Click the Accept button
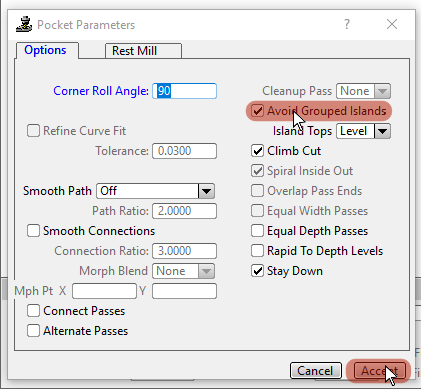 pyautogui.click(x=379, y=371)
